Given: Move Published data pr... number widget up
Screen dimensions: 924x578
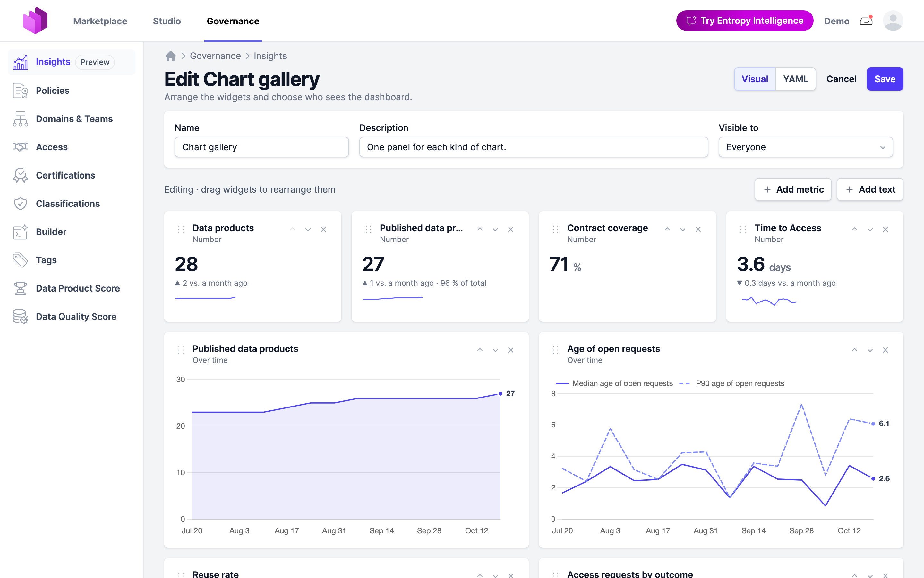Looking at the screenshot, I should click(480, 229).
